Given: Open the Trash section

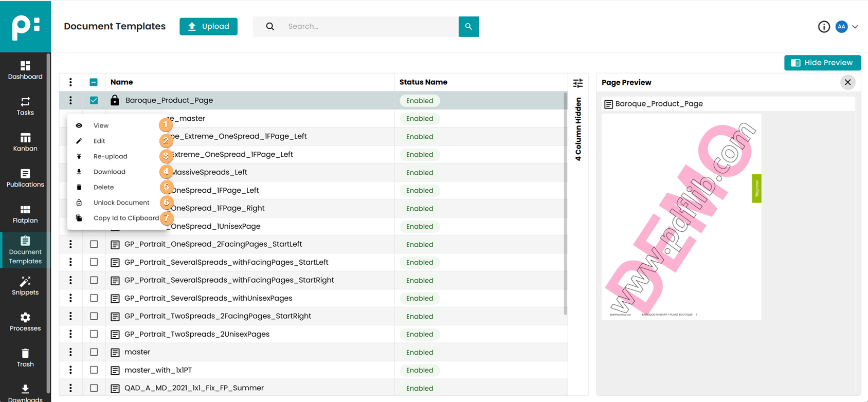Looking at the screenshot, I should (x=25, y=358).
